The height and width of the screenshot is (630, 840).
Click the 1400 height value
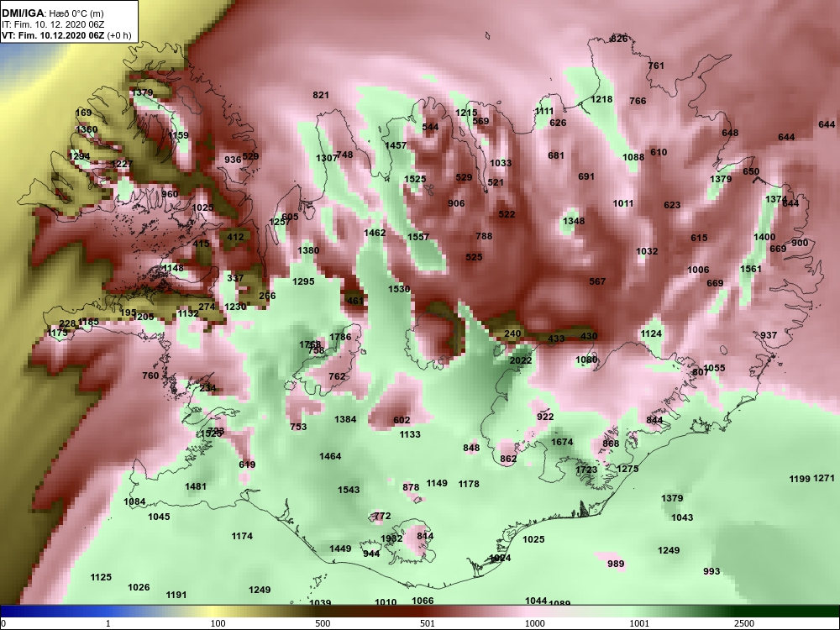click(x=764, y=238)
